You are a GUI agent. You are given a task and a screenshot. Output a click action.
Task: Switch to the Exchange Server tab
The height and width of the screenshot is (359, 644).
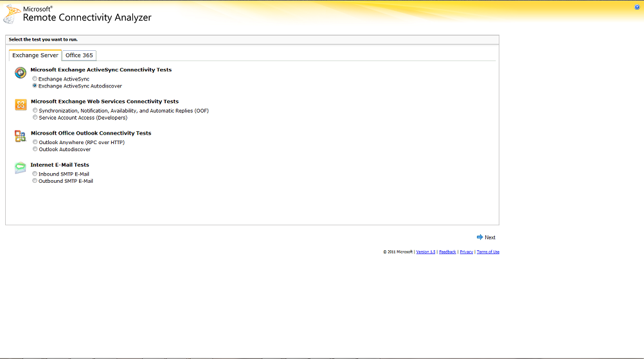[x=35, y=55]
